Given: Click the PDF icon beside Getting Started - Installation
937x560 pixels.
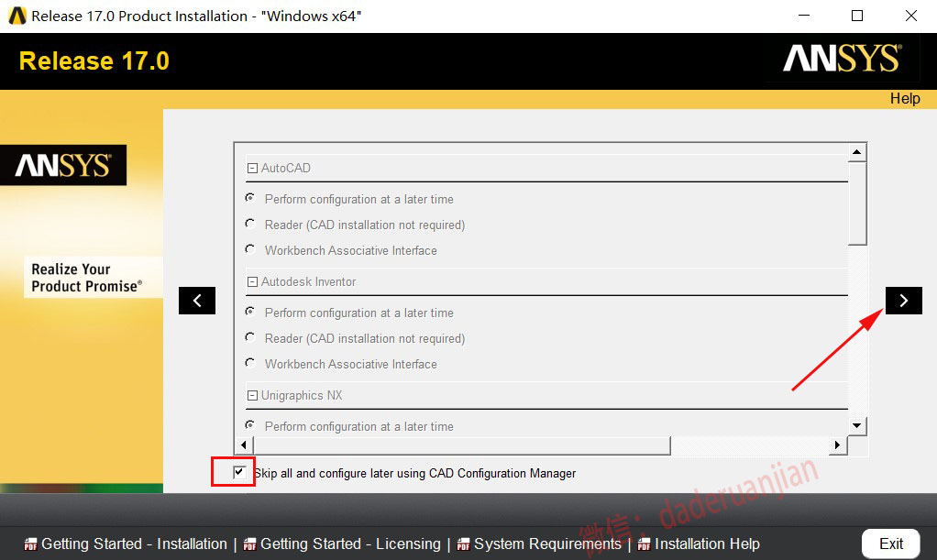Looking at the screenshot, I should coord(30,544).
